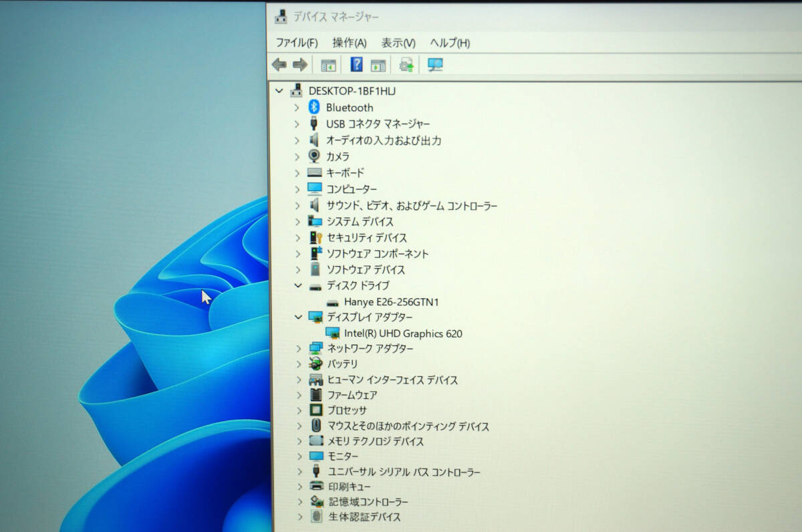Open the 表示(V) menu
Viewport: 802px width, 532px height.
(398, 43)
